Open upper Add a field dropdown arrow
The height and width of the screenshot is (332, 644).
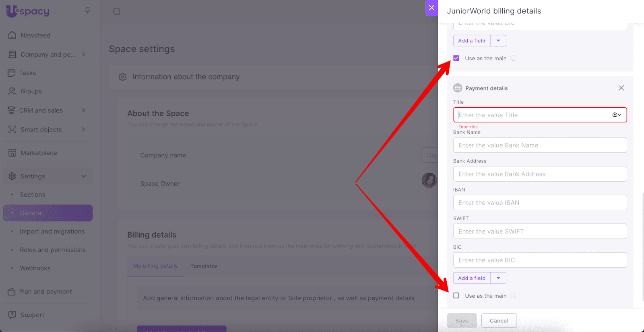click(498, 41)
